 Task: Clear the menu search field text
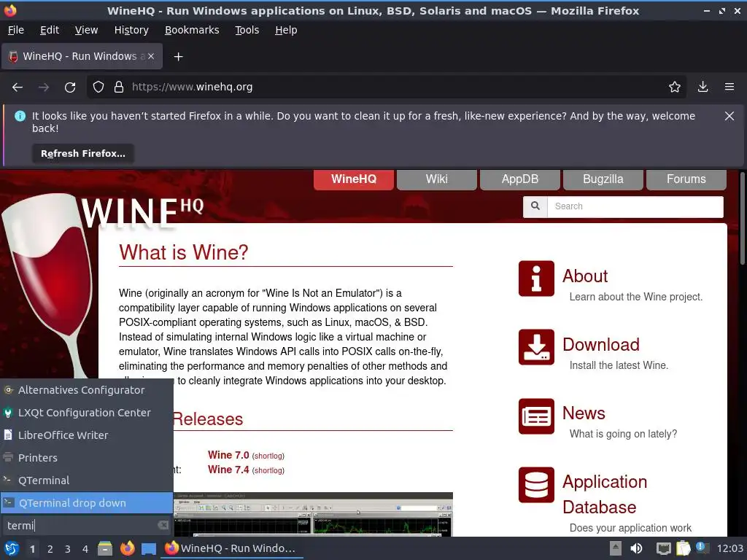(163, 525)
